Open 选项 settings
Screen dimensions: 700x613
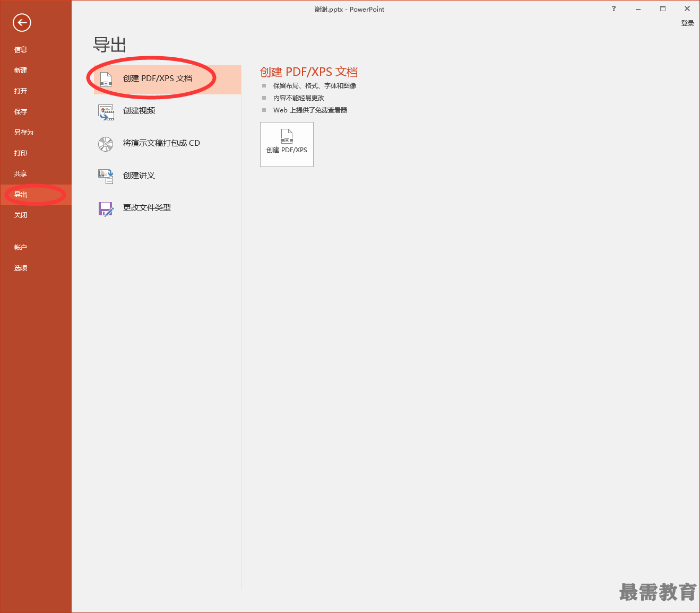[x=36, y=268]
